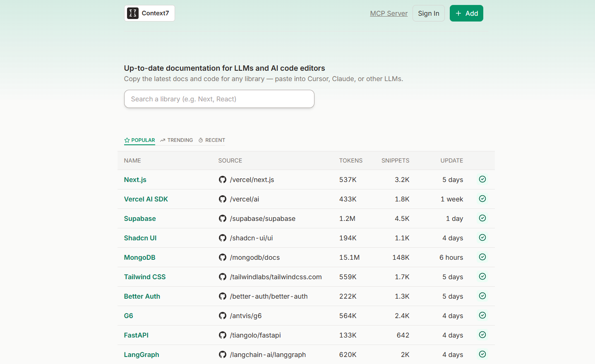Viewport: 595px width, 364px height.
Task: Click the TOKENS column header
Action: click(351, 160)
